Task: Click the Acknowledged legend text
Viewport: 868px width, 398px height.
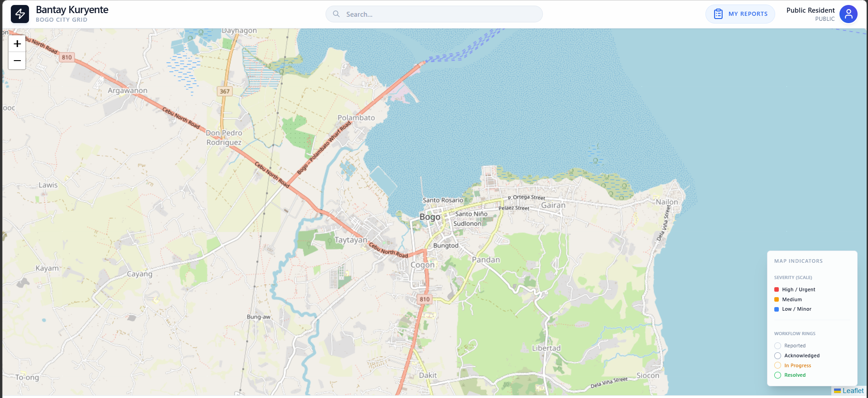Action: [802, 356]
